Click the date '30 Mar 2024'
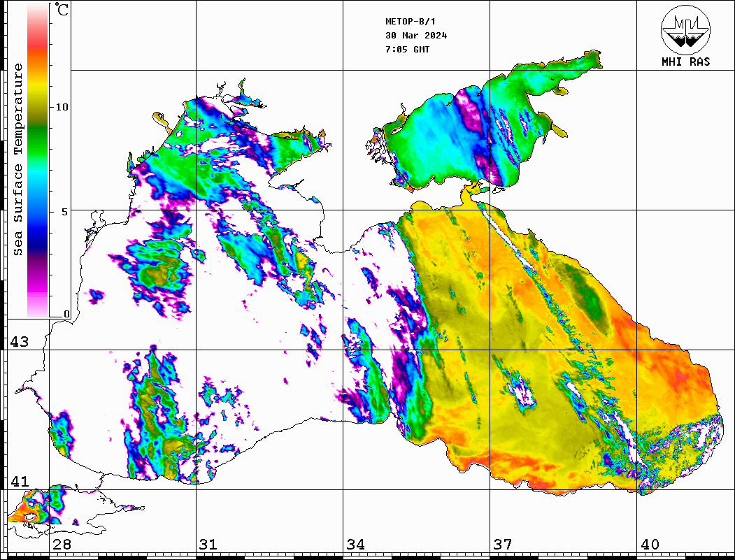The image size is (735, 560). [x=416, y=36]
